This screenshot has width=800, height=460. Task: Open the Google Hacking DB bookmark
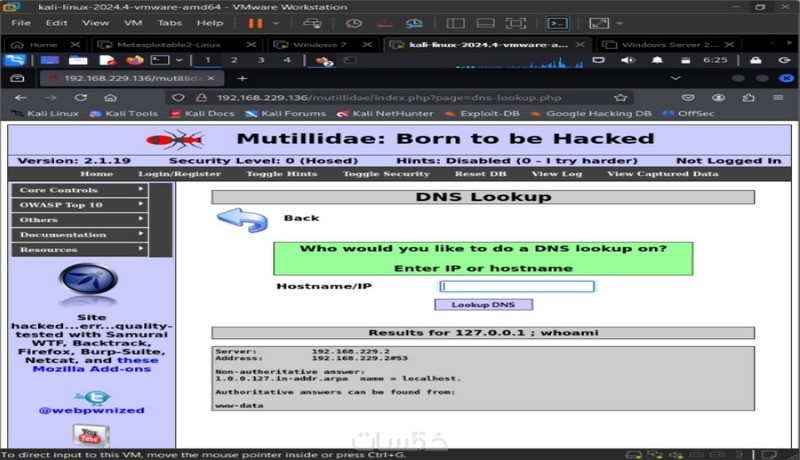click(591, 114)
